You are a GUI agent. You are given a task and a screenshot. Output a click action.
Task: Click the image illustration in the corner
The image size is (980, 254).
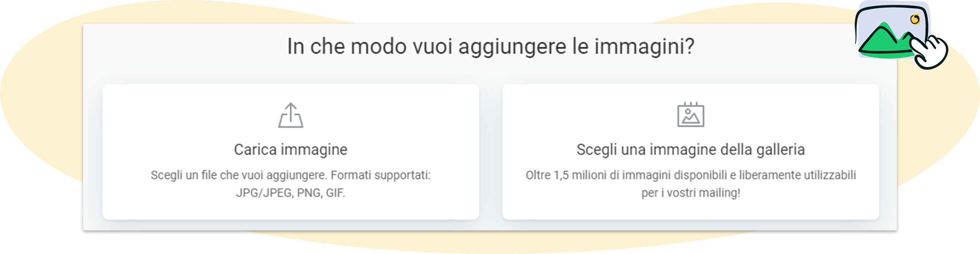click(x=891, y=31)
